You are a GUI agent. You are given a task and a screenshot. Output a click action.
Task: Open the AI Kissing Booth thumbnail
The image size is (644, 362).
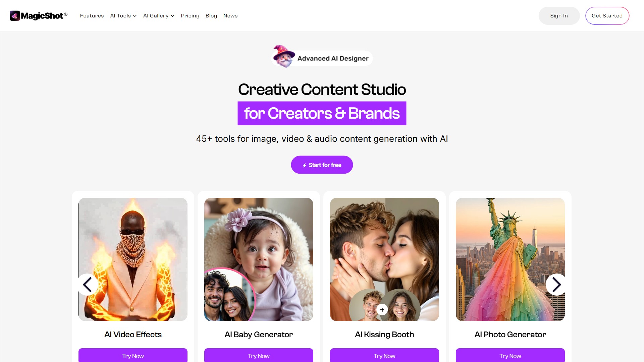384,259
